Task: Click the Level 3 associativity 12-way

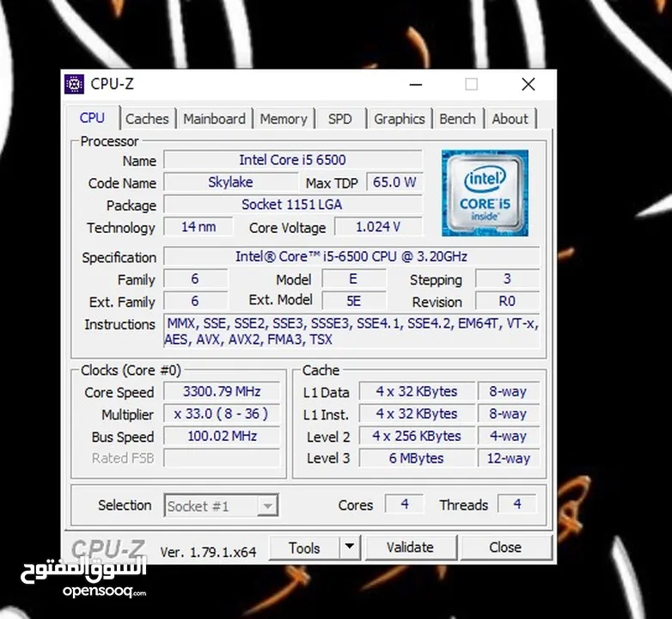Action: coord(508,458)
